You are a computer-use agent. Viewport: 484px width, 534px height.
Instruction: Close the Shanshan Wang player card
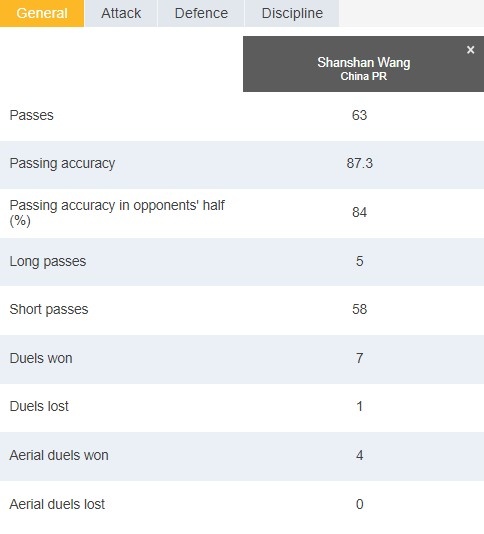pyautogui.click(x=470, y=50)
